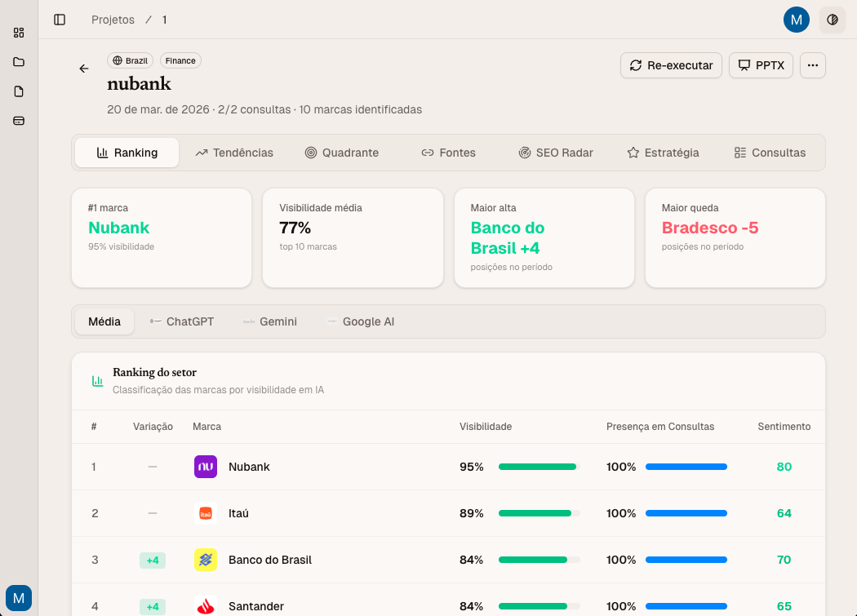This screenshot has height=616, width=857.
Task: Click the Re-executar button
Action: tap(671, 65)
